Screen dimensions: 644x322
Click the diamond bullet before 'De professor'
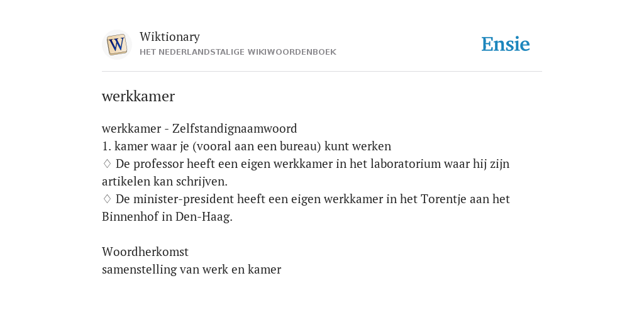tap(107, 164)
